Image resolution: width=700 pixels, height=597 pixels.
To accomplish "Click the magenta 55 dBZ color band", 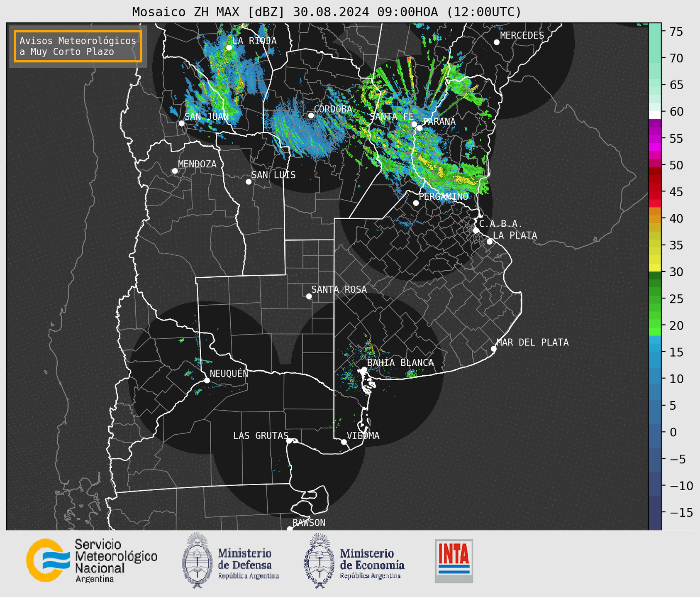I will click(655, 138).
